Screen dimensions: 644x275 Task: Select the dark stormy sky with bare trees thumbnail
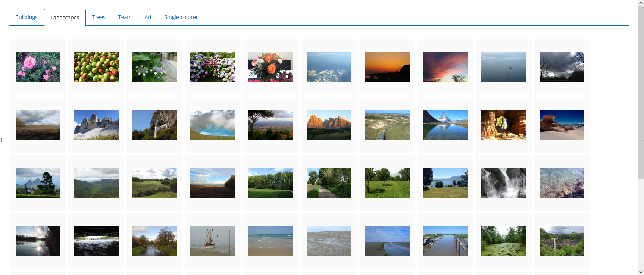pyautogui.click(x=562, y=67)
